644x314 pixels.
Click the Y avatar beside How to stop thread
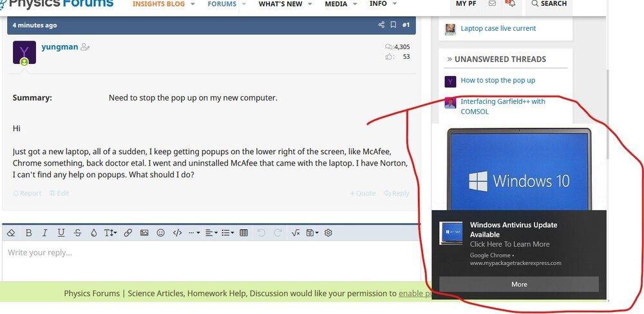coord(451,81)
